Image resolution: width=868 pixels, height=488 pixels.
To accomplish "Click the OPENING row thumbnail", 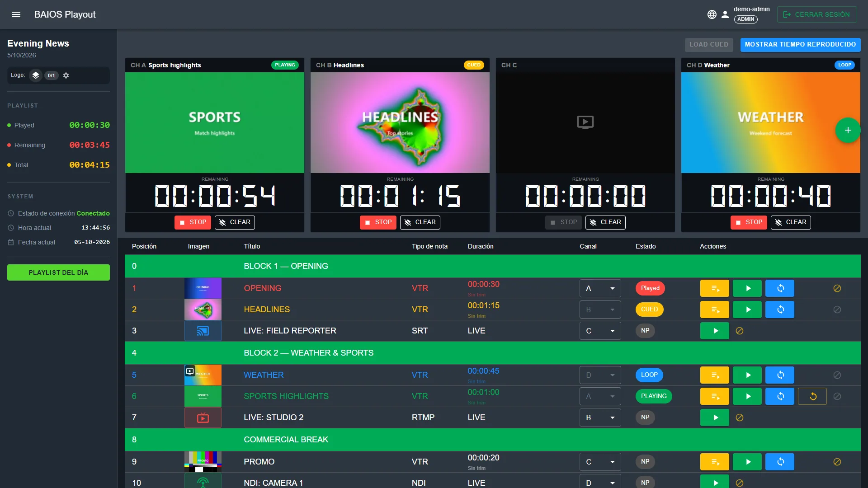I will click(203, 288).
